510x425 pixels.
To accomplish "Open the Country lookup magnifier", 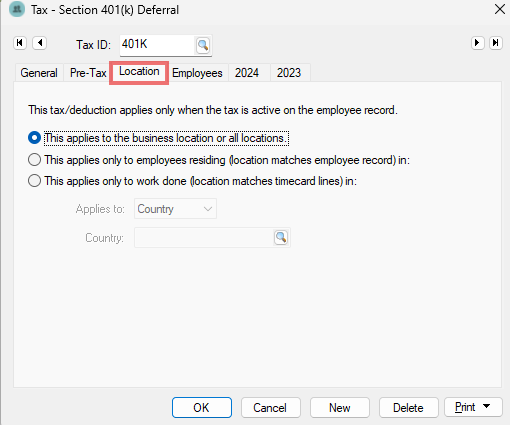I will [x=281, y=237].
